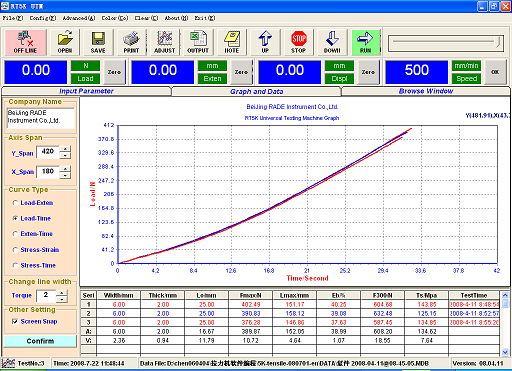This screenshot has height=371, width=512.
Task: Click the X_Span input field
Action: point(48,172)
